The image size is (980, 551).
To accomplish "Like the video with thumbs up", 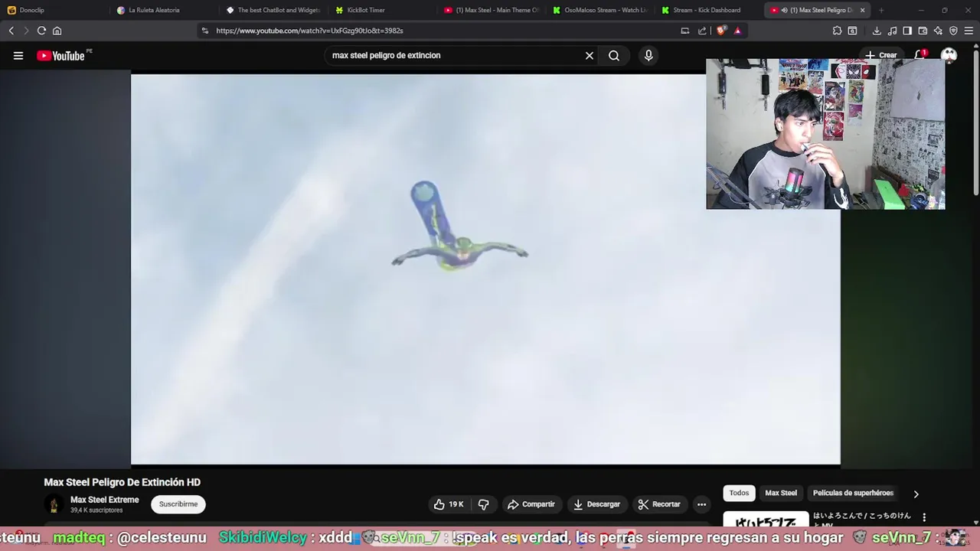I will click(x=449, y=504).
